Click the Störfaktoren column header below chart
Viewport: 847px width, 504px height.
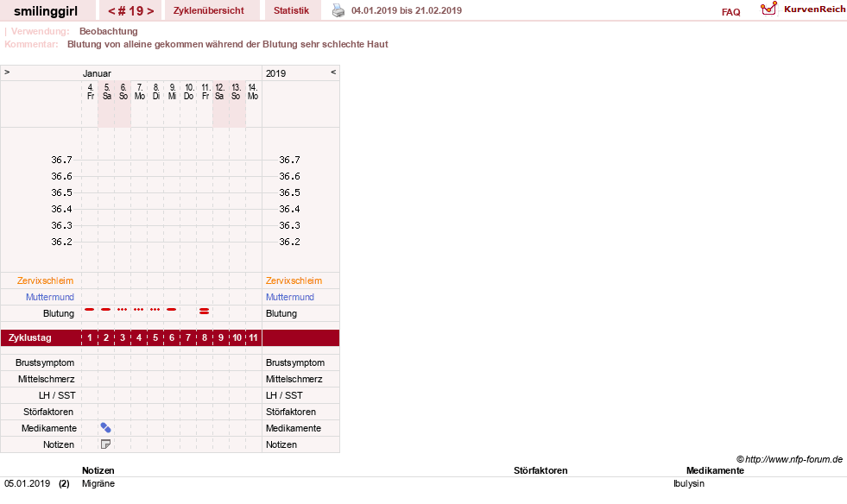click(540, 470)
